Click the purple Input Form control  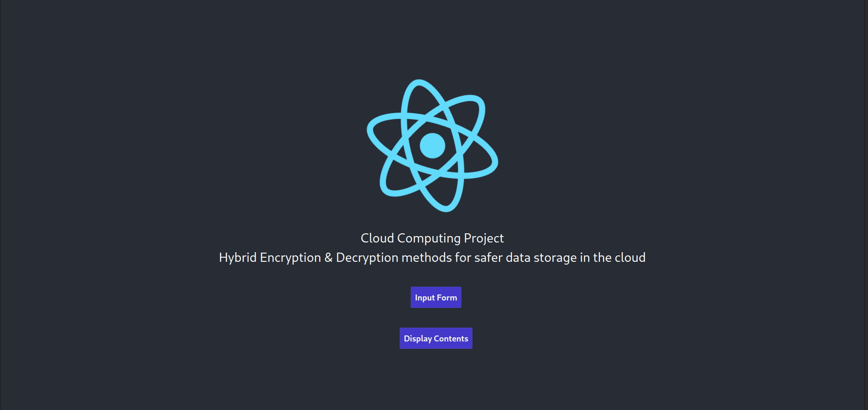click(435, 297)
